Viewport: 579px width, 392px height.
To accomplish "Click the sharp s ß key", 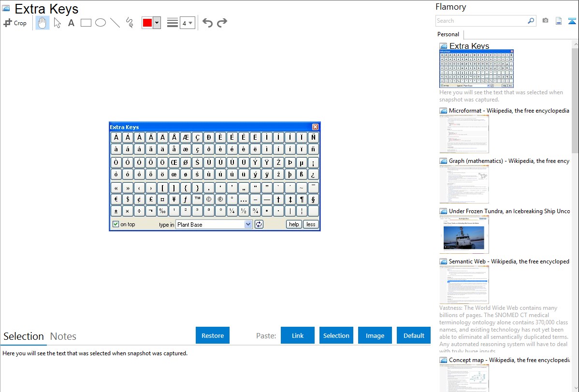I will point(302,174).
